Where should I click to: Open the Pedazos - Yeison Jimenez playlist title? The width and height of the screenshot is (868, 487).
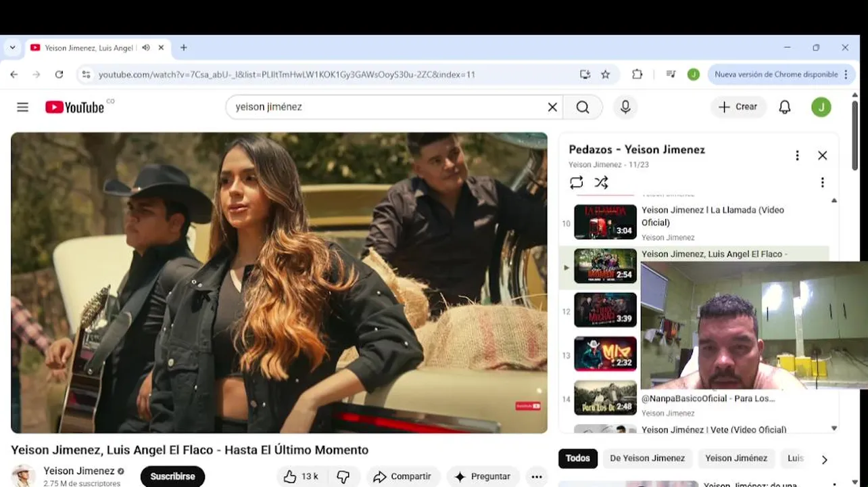point(637,149)
